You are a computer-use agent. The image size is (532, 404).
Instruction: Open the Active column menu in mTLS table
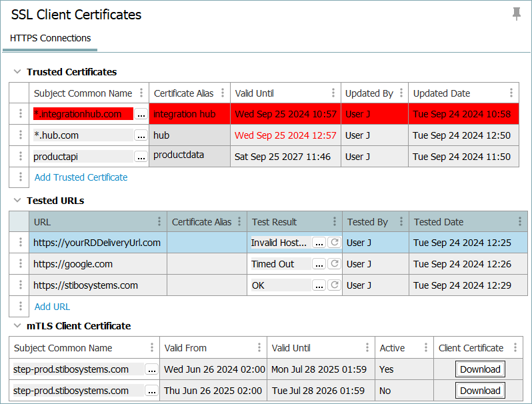tap(426, 348)
